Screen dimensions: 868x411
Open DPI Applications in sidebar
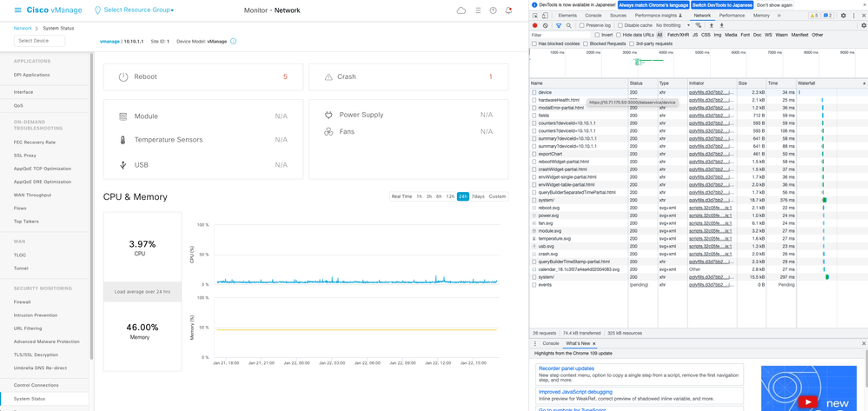(31, 75)
